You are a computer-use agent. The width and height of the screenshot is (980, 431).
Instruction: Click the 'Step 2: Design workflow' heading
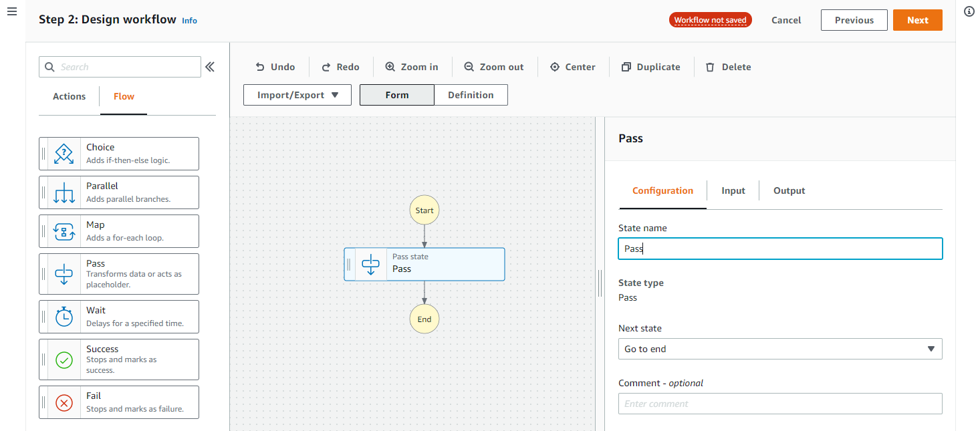point(108,19)
